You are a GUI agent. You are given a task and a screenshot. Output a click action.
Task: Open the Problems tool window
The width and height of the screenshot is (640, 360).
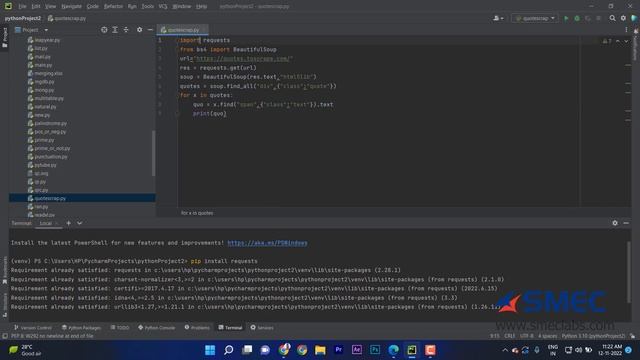point(197,328)
